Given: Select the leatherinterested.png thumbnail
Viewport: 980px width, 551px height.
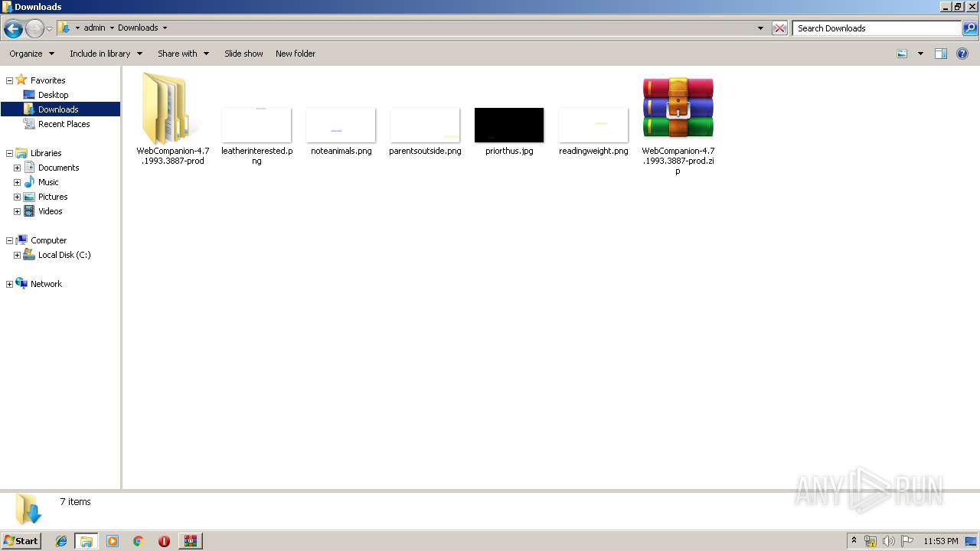Looking at the screenshot, I should point(256,125).
